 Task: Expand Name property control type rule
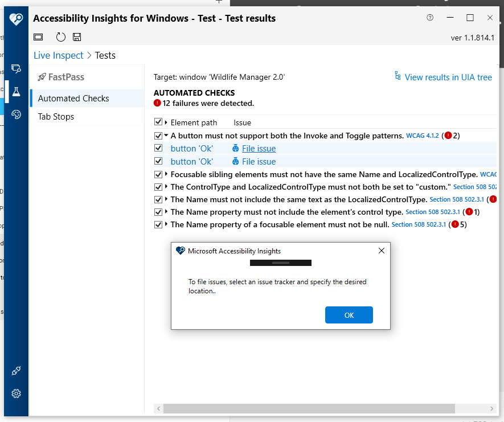pyautogui.click(x=166, y=211)
